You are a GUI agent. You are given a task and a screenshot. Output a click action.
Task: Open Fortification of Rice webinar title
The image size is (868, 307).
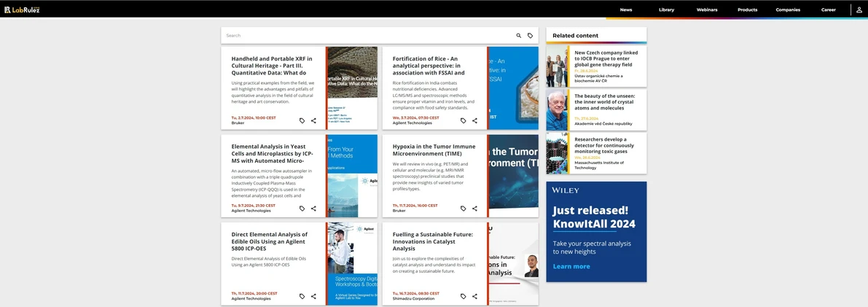click(x=429, y=66)
